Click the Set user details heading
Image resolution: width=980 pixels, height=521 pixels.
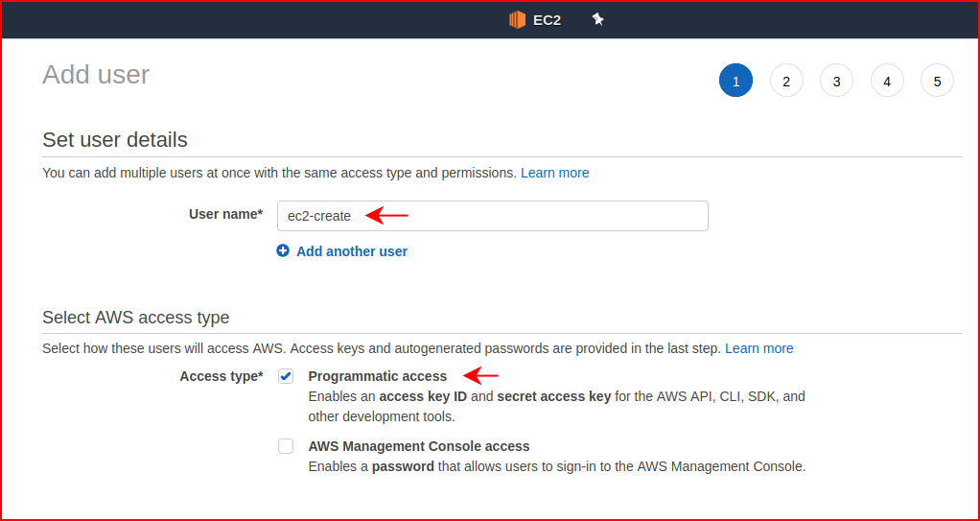pos(115,139)
